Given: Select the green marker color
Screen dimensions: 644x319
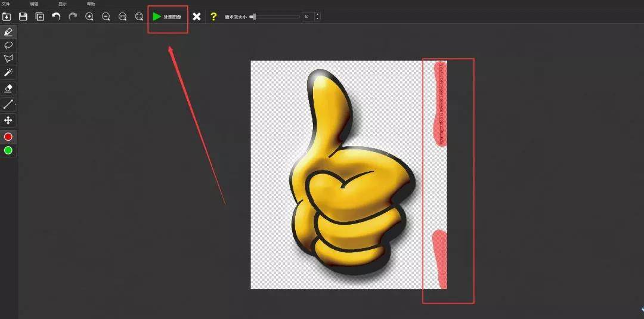Looking at the screenshot, I should coord(8,151).
